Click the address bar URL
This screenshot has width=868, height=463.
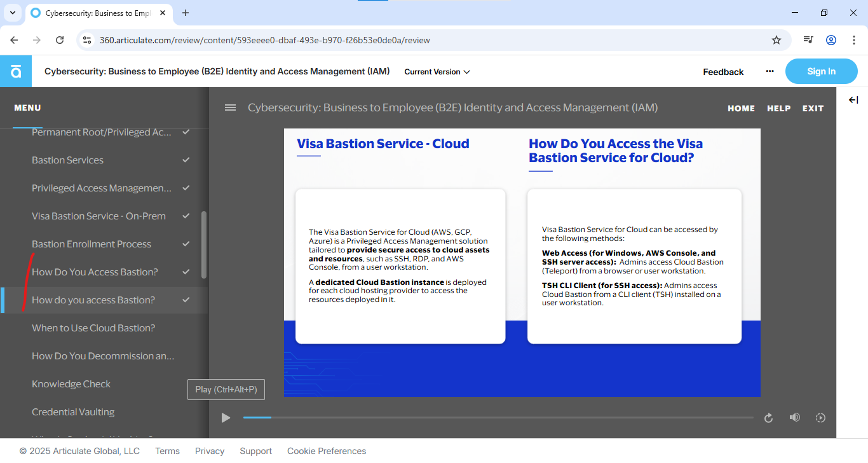click(x=265, y=40)
